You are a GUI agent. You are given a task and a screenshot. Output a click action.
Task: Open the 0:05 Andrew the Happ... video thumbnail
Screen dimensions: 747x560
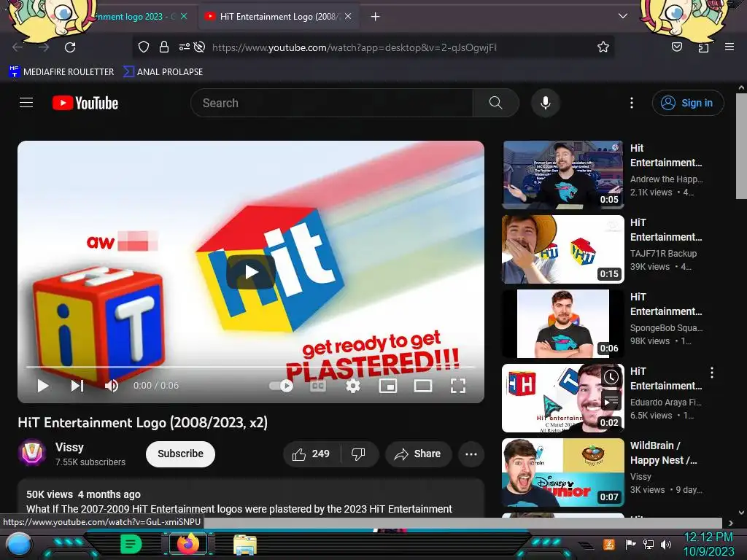coord(563,175)
